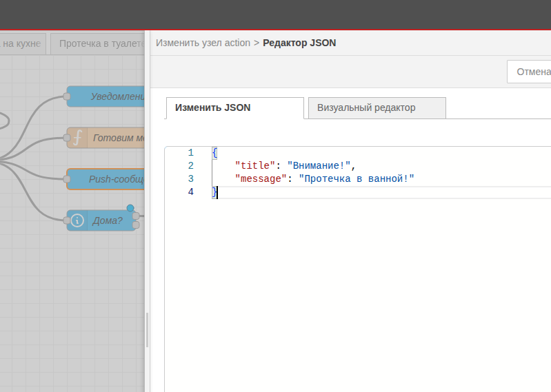Open the flow tab ending in на кухне

[23, 43]
